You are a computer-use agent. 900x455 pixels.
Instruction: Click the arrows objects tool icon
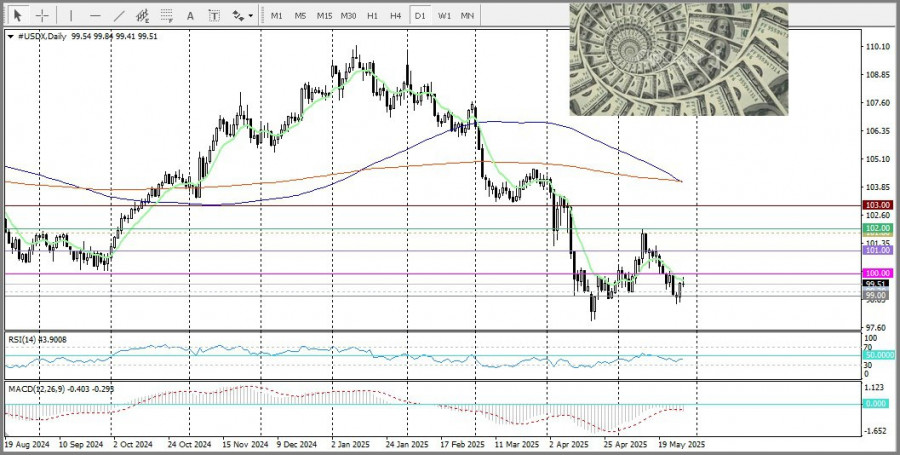(x=238, y=15)
